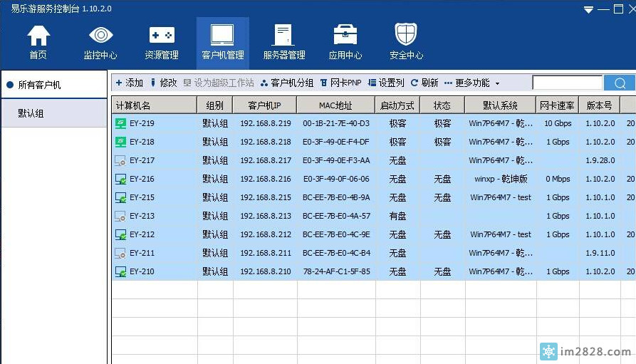The height and width of the screenshot is (364, 636).
Task: Click the search magnifier icon
Action: pos(619,83)
